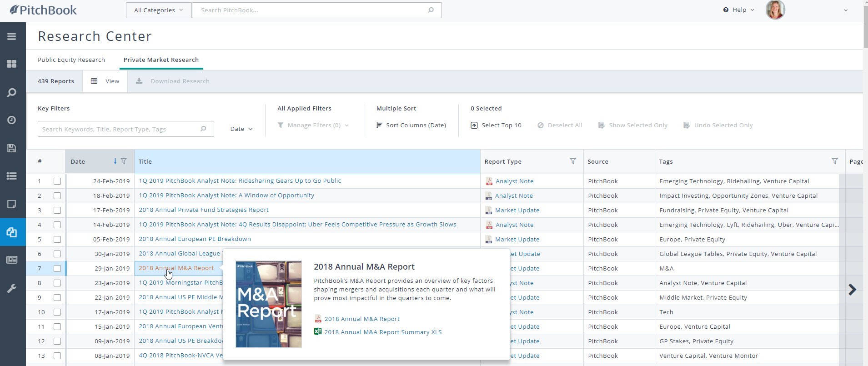This screenshot has width=868, height=366.
Task: Open the hamburger menu in the sidebar
Action: click(12, 36)
